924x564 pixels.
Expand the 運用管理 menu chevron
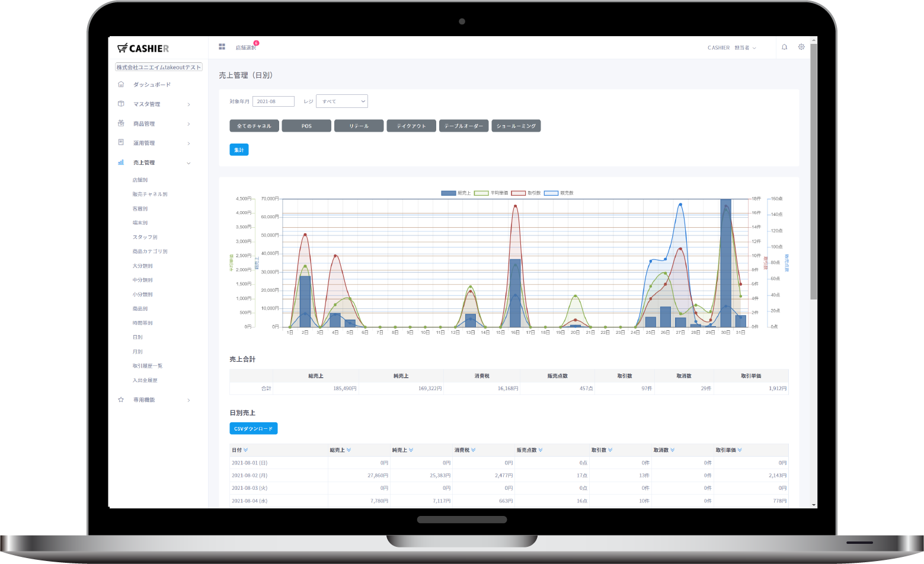pyautogui.click(x=188, y=143)
